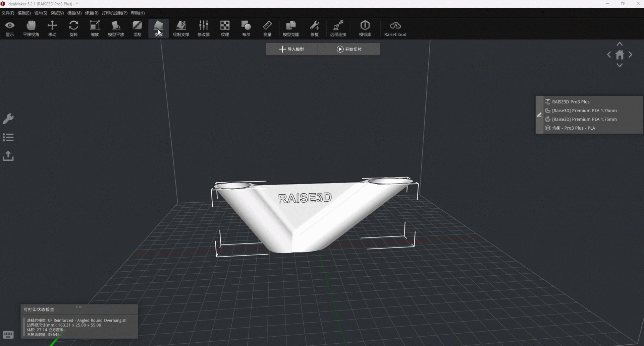Open the 修复 repair tool
Image resolution: width=644 pixels, height=346 pixels.
pos(314,28)
